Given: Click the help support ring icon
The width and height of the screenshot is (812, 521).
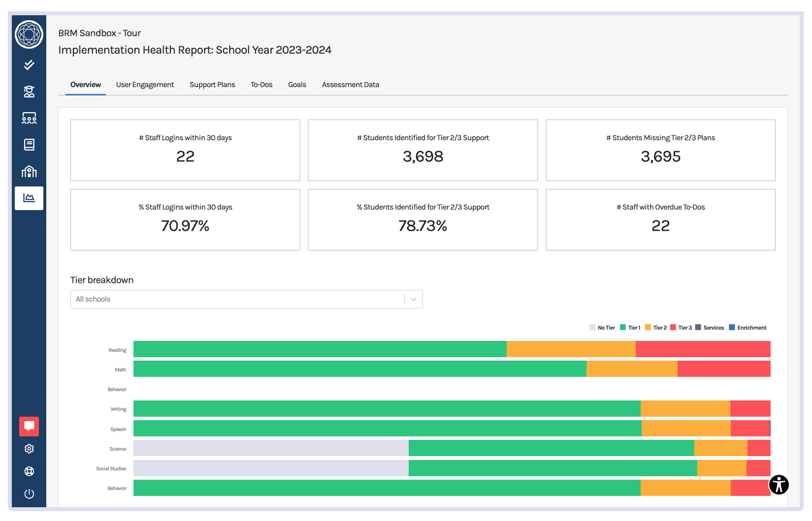Looking at the screenshot, I should (29, 471).
